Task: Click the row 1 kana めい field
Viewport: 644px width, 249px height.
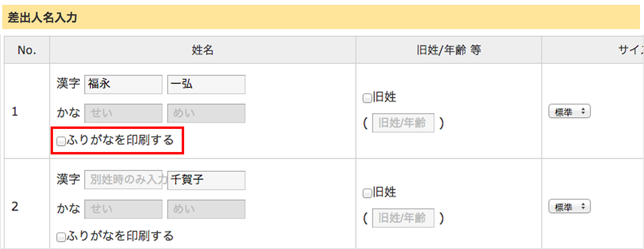Action: (x=206, y=113)
